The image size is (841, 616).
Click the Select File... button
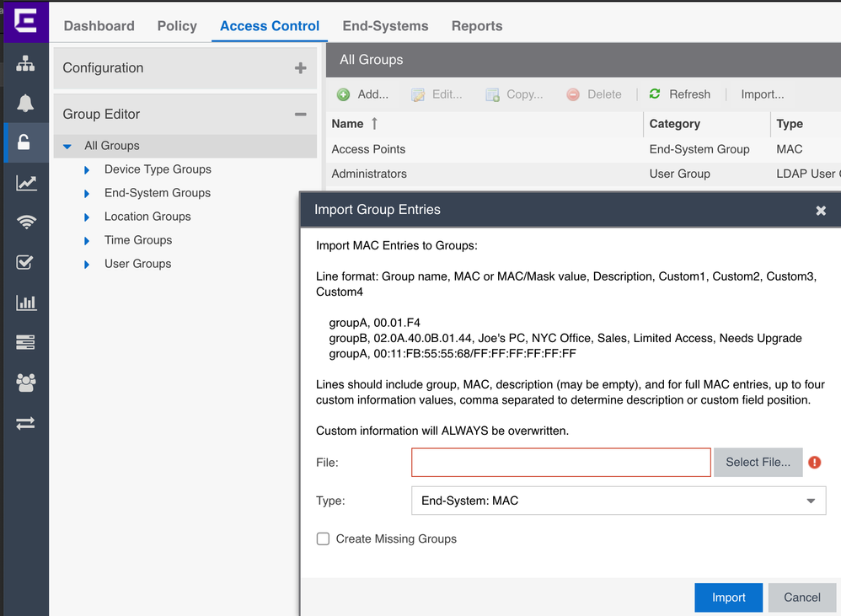758,462
